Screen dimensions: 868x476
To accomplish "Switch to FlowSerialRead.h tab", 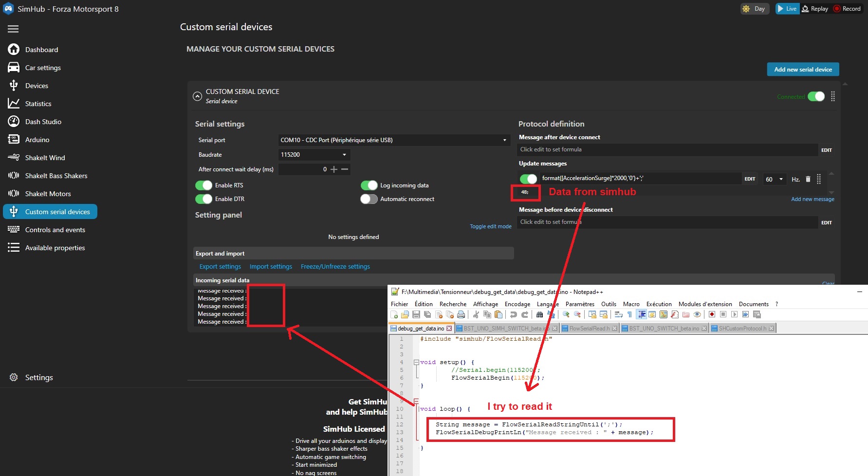I will click(589, 329).
